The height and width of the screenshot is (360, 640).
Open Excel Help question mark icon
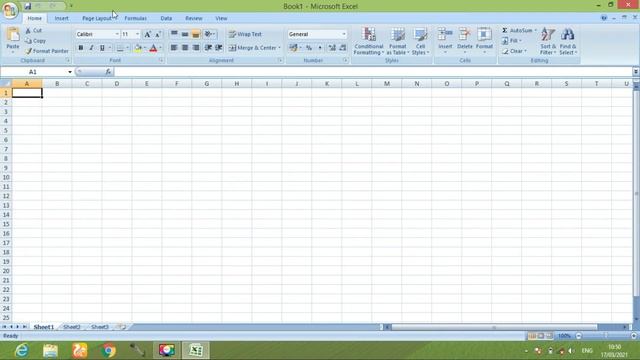pos(604,18)
